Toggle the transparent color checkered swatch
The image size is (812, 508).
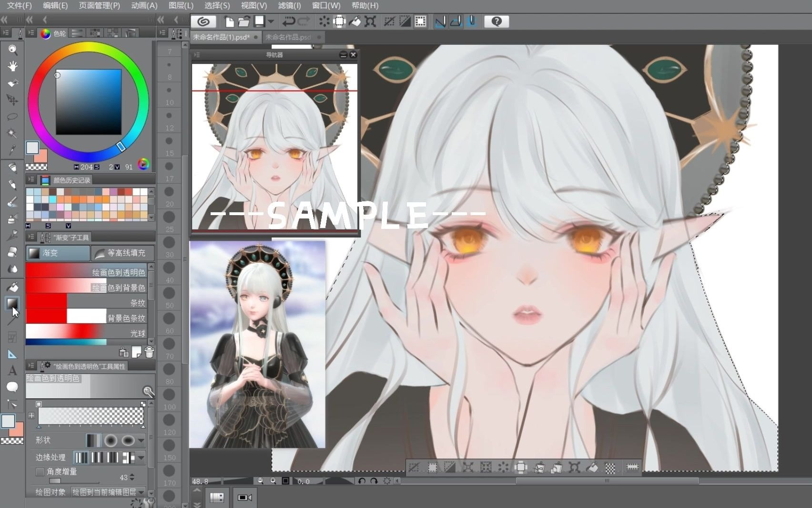coord(13,442)
